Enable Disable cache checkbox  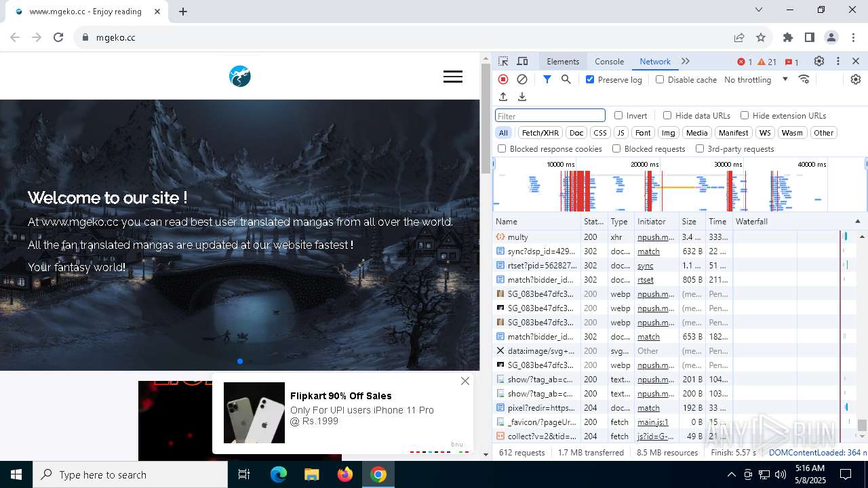pos(660,79)
